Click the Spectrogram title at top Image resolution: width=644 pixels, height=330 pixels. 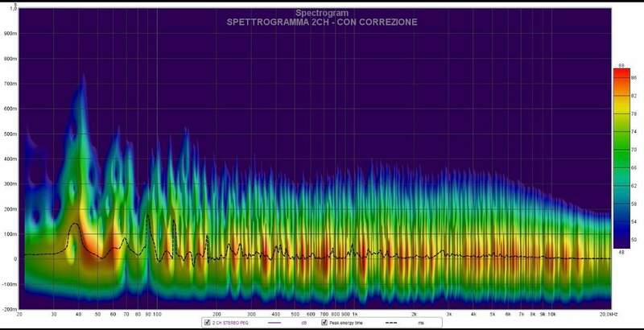tap(322, 12)
